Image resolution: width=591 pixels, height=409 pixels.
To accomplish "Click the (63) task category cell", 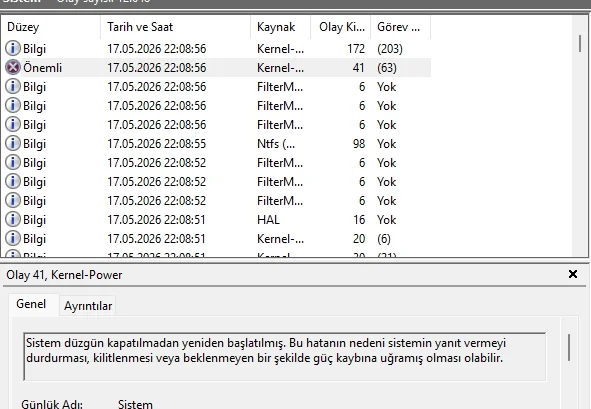I will tap(387, 68).
